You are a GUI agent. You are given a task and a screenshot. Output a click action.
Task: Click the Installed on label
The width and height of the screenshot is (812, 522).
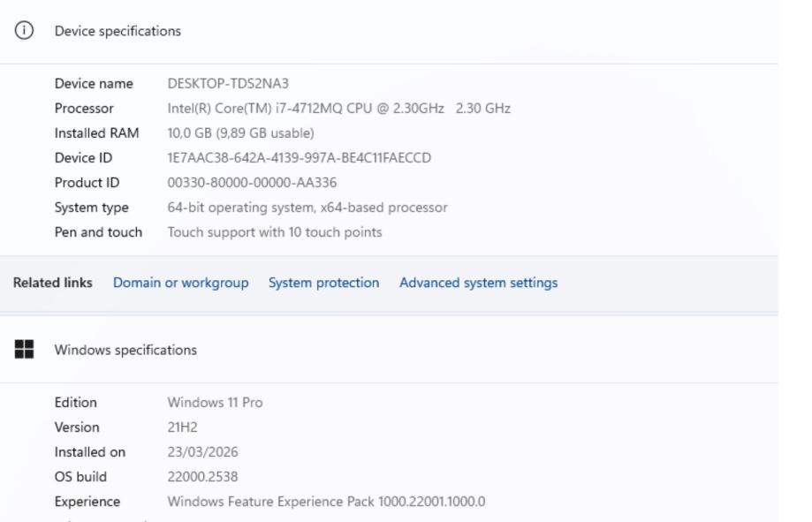point(90,452)
